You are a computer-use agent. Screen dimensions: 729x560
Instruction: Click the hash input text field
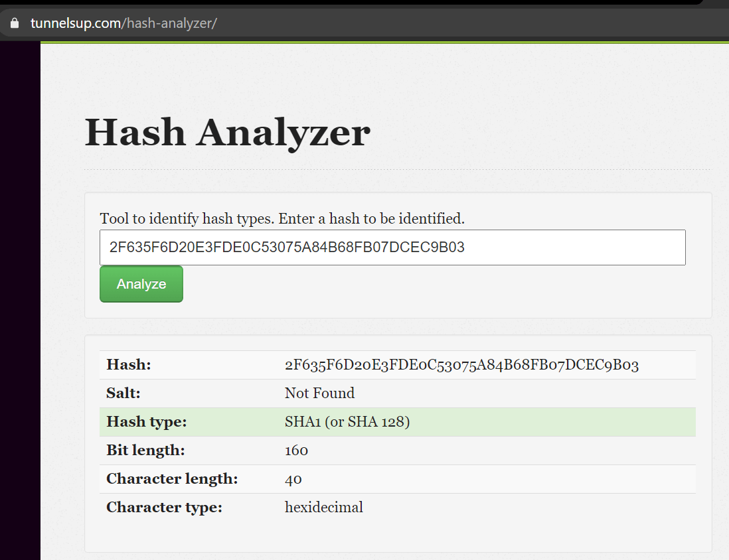point(392,247)
